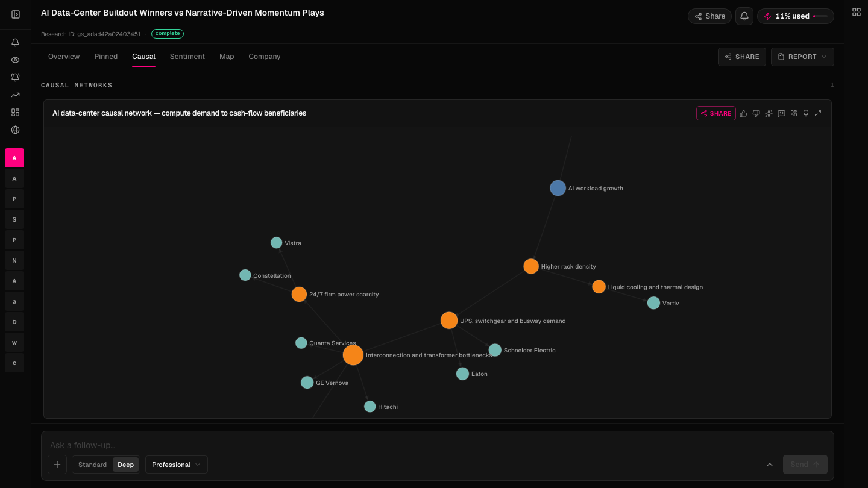The image size is (868, 488).
Task: Open the trending arrow icon
Action: tap(16, 95)
